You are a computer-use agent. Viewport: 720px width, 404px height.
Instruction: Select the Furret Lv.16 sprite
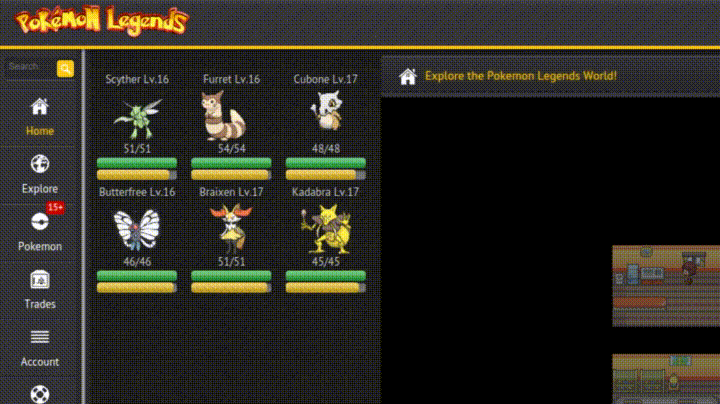pyautogui.click(x=224, y=116)
